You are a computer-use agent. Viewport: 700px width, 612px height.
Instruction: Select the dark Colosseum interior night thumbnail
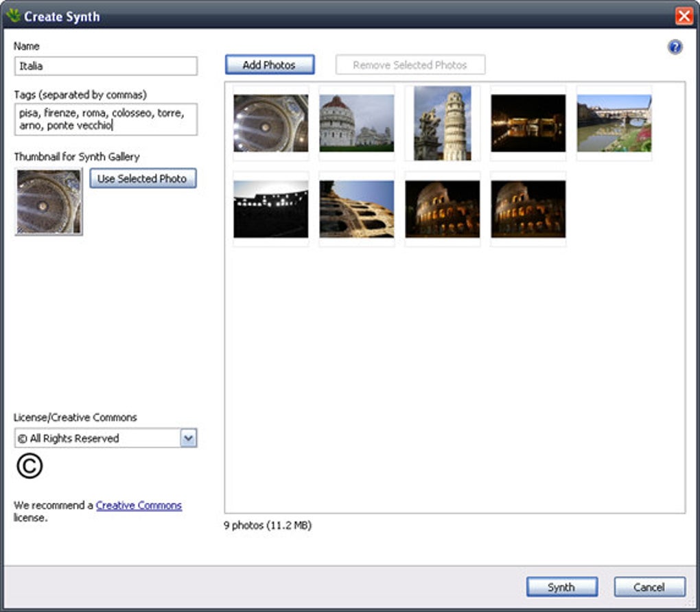pyautogui.click(x=270, y=209)
